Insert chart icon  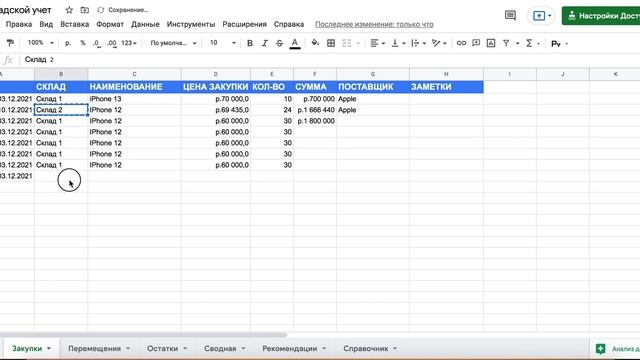pos(491,43)
